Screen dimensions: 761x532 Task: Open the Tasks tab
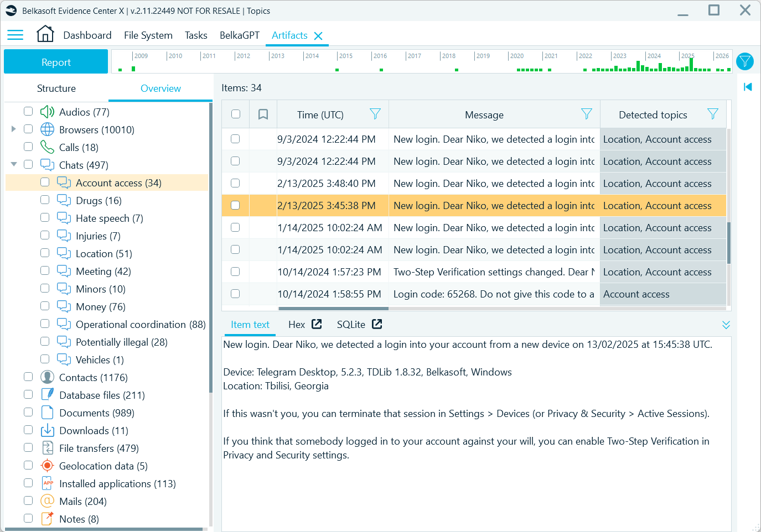[196, 35]
